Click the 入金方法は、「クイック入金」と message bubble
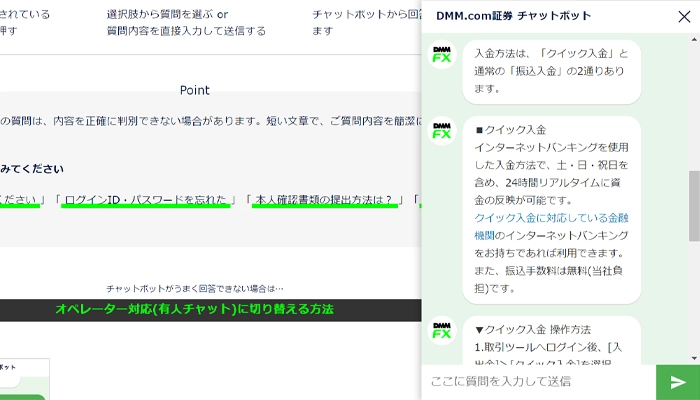Image resolution: width=700 pixels, height=400 pixels. pos(552,71)
